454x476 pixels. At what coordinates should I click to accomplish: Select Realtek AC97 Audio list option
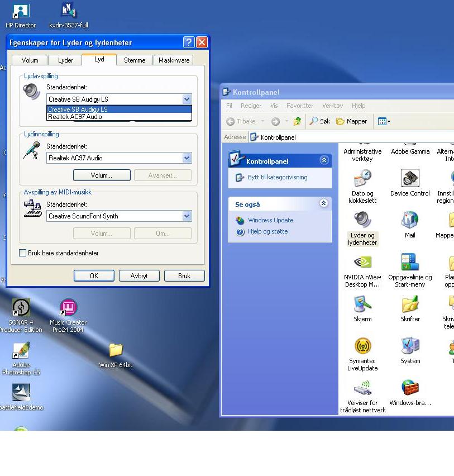pyautogui.click(x=119, y=117)
